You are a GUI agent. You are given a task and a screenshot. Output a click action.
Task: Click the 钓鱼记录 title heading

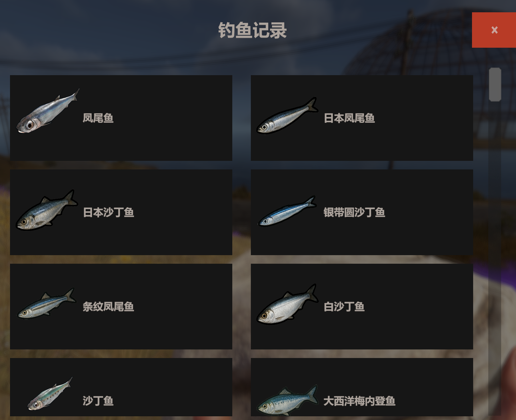[253, 30]
